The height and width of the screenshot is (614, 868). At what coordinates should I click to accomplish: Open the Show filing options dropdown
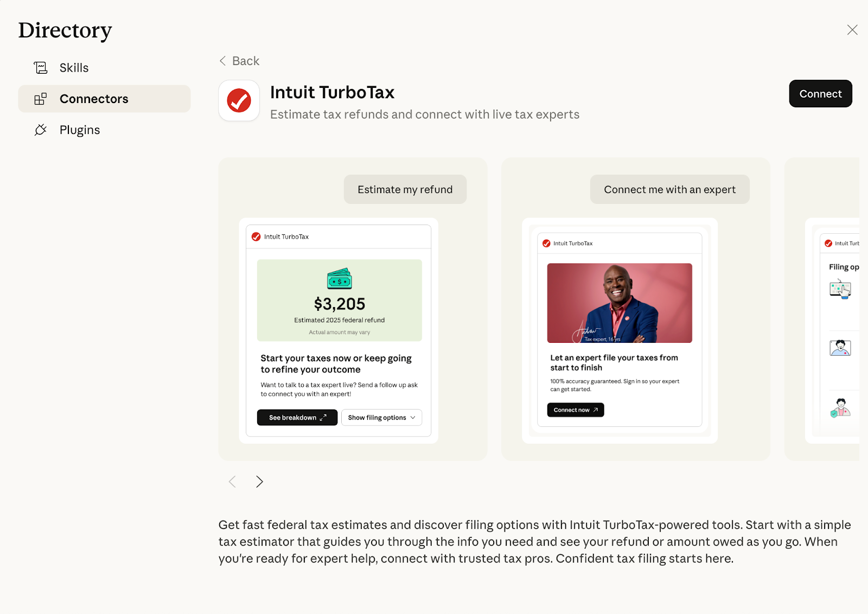pos(381,417)
